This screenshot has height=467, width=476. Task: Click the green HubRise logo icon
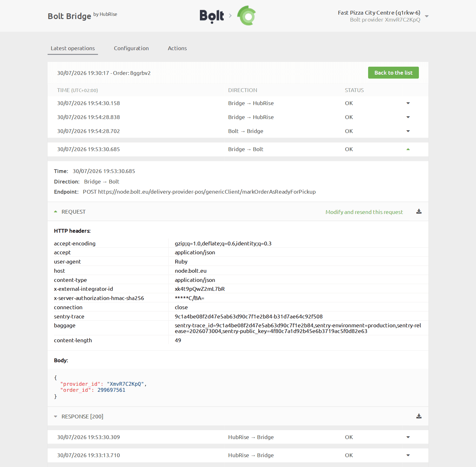(247, 16)
